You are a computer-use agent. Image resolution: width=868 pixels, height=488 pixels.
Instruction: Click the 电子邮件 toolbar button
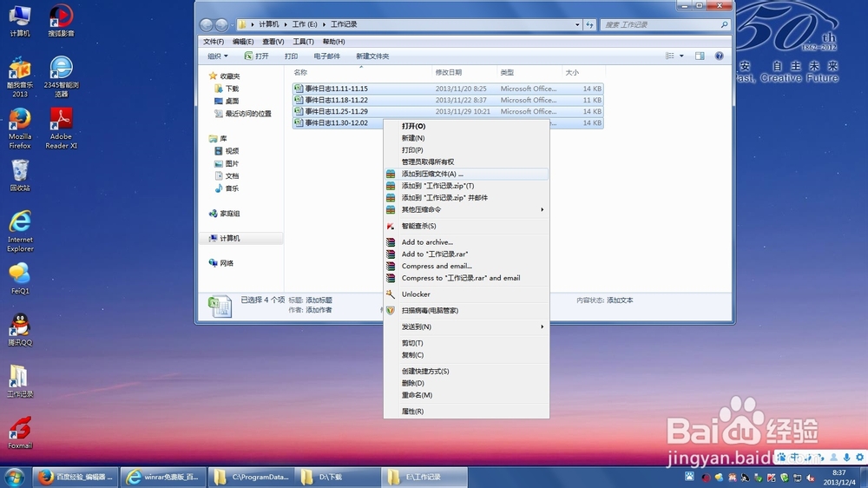(326, 56)
